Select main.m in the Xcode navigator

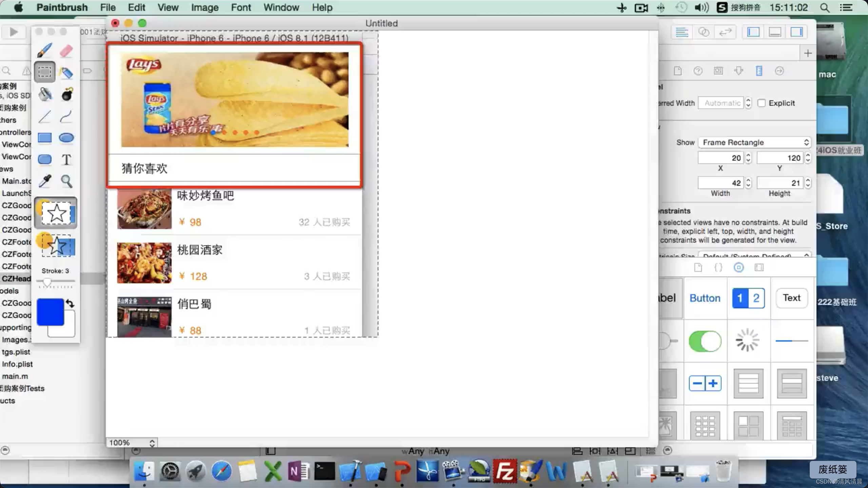(15, 376)
